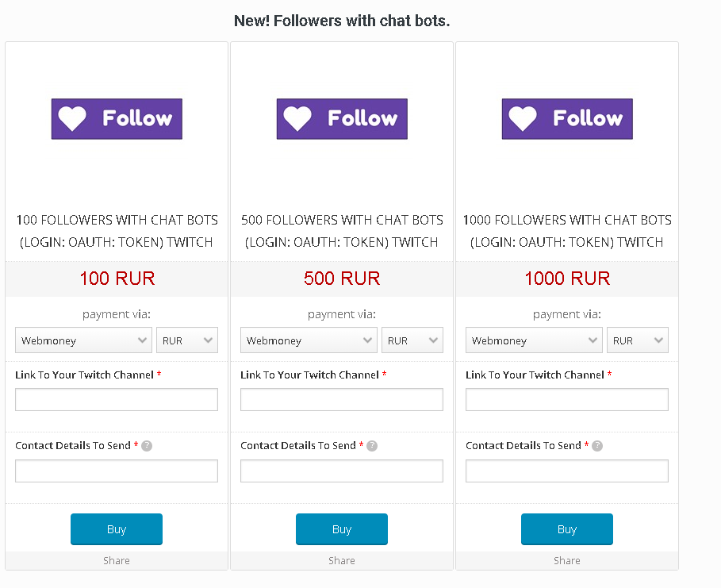Open the 1000 Followers With Chat Bots product title

click(567, 230)
